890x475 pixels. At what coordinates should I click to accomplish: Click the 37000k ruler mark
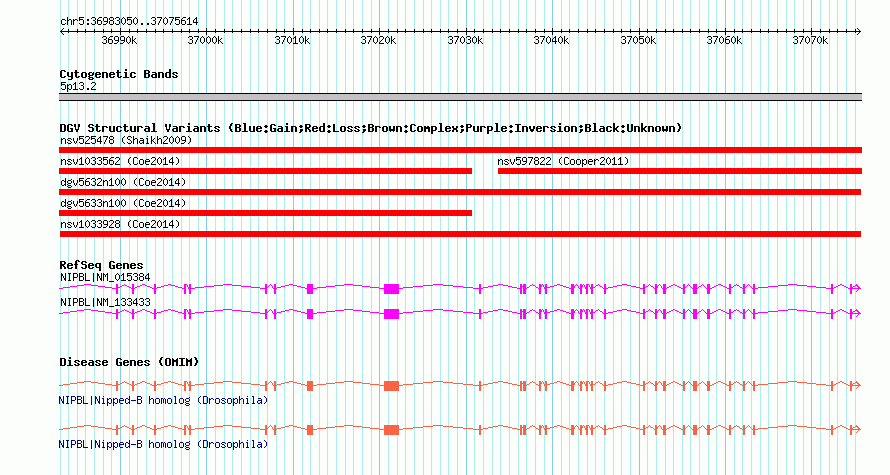[x=205, y=40]
